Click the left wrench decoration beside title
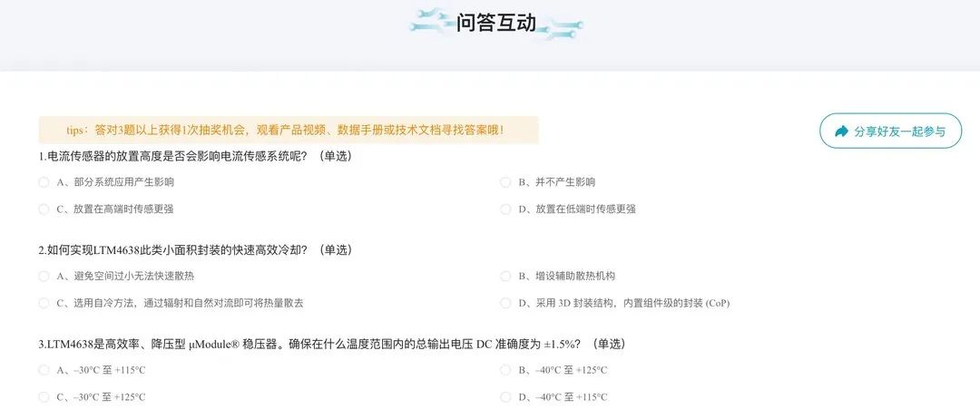980x419 pixels. tap(432, 22)
